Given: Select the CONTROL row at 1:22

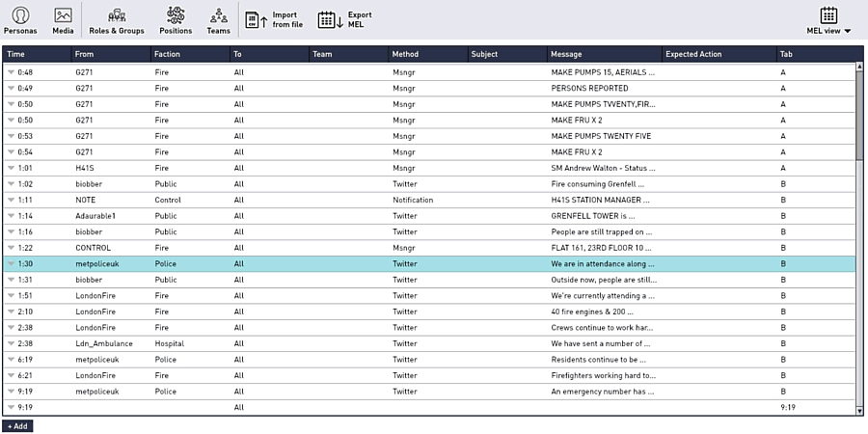Looking at the screenshot, I should click(95, 248).
